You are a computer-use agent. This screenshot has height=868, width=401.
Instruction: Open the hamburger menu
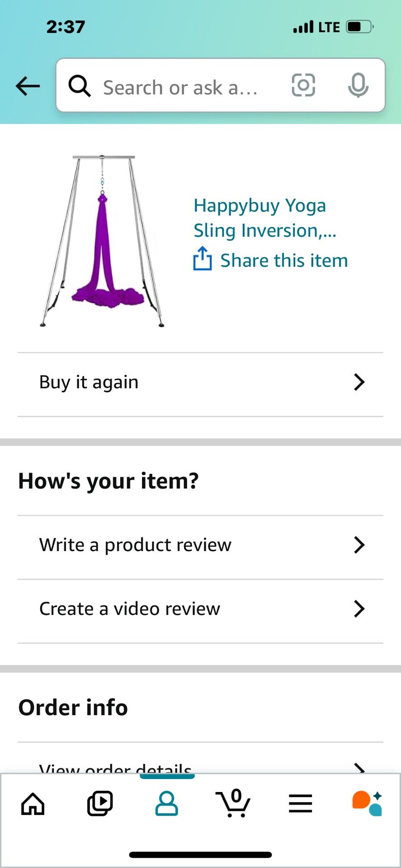[300, 804]
